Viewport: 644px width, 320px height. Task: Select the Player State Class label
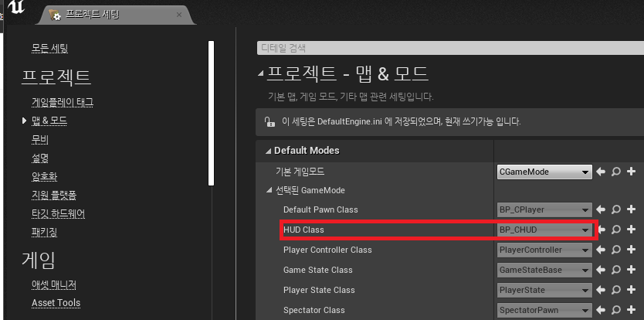[319, 290]
